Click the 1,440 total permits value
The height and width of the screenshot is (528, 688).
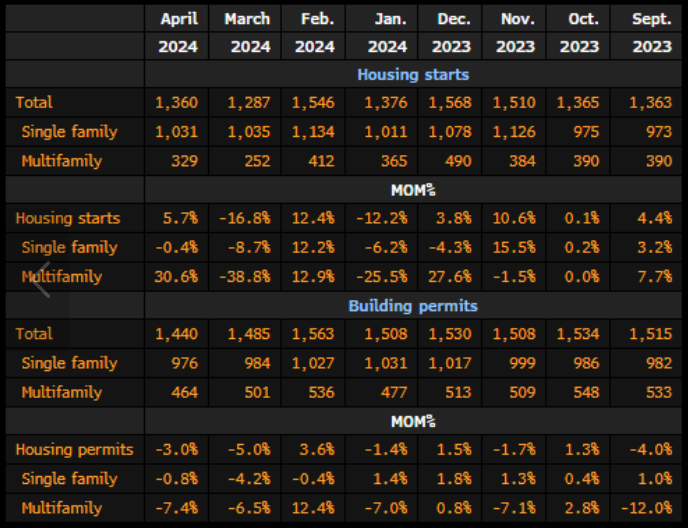(177, 334)
